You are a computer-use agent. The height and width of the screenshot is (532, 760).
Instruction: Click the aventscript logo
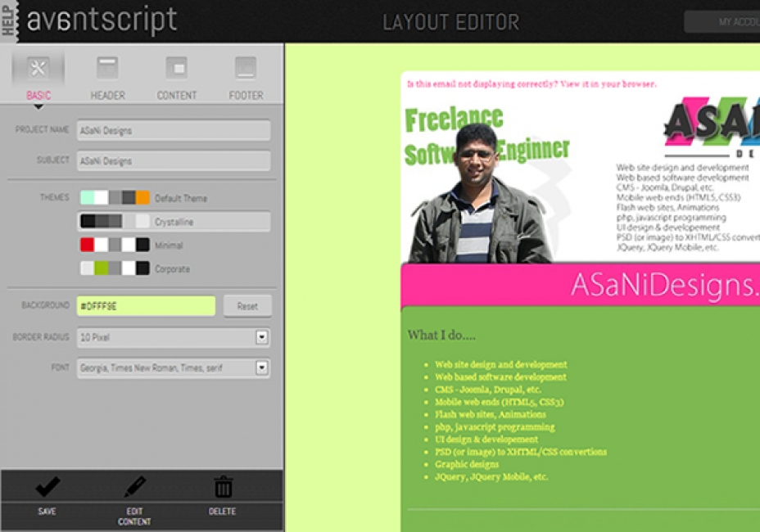click(x=102, y=20)
